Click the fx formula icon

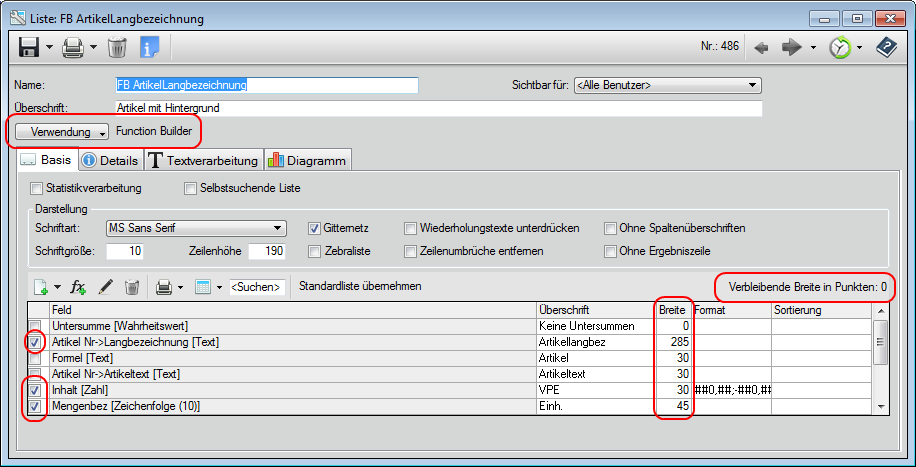click(x=79, y=287)
